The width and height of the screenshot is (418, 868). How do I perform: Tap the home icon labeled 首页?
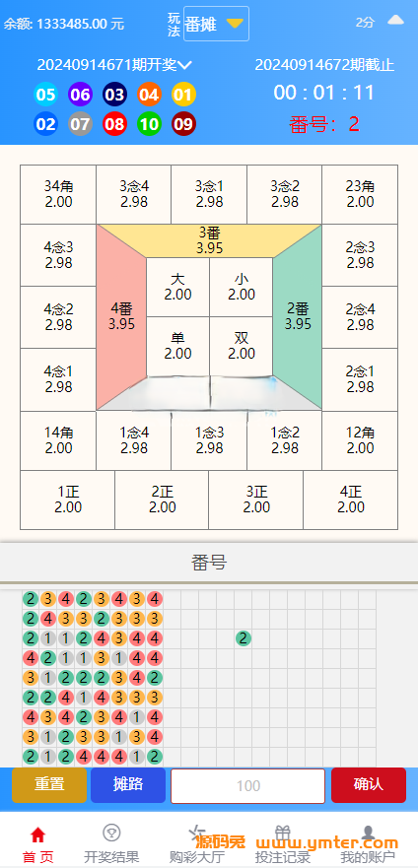click(x=37, y=835)
